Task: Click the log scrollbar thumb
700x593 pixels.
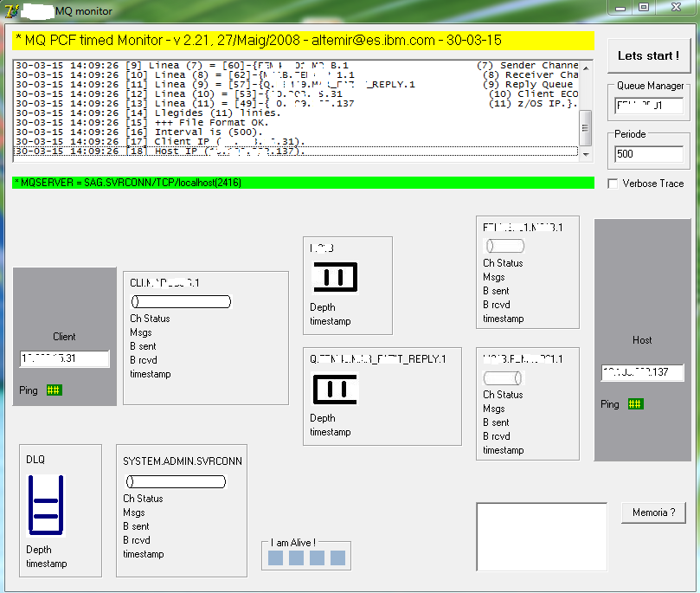Action: tap(586, 128)
